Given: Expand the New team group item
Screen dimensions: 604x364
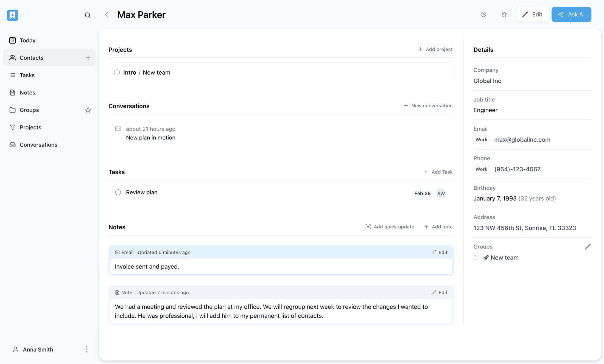Looking at the screenshot, I should click(x=476, y=257).
